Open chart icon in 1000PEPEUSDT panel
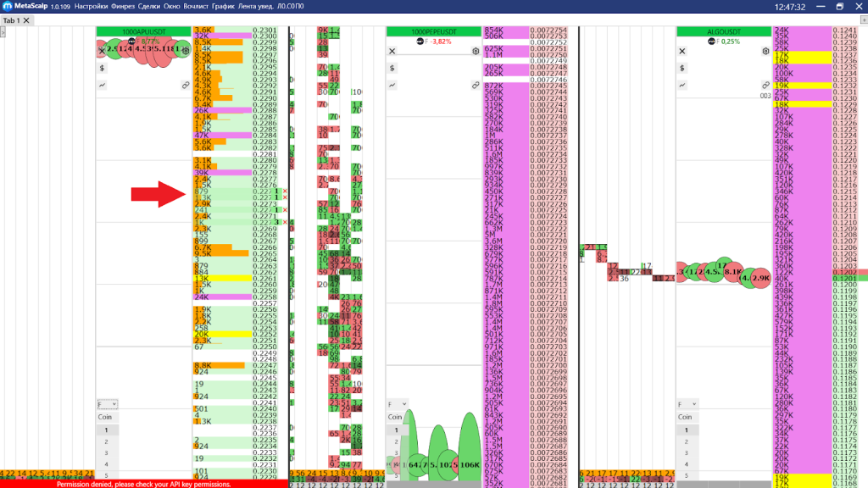 tap(392, 86)
